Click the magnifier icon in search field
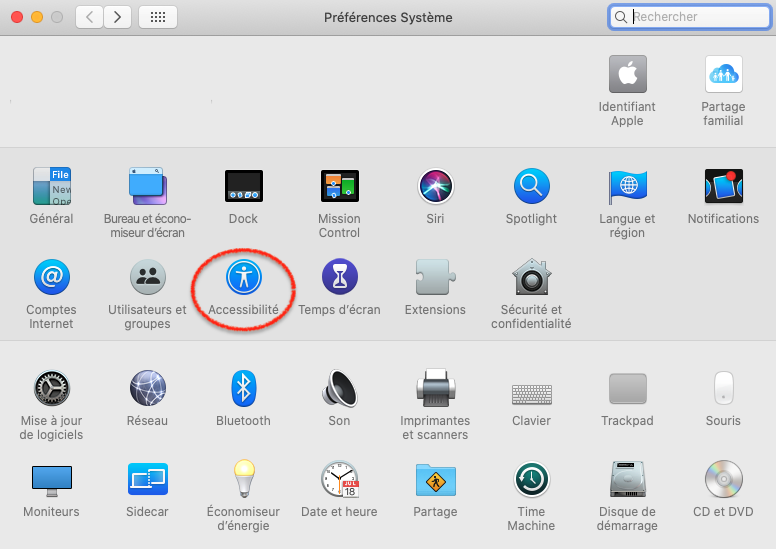 [621, 17]
